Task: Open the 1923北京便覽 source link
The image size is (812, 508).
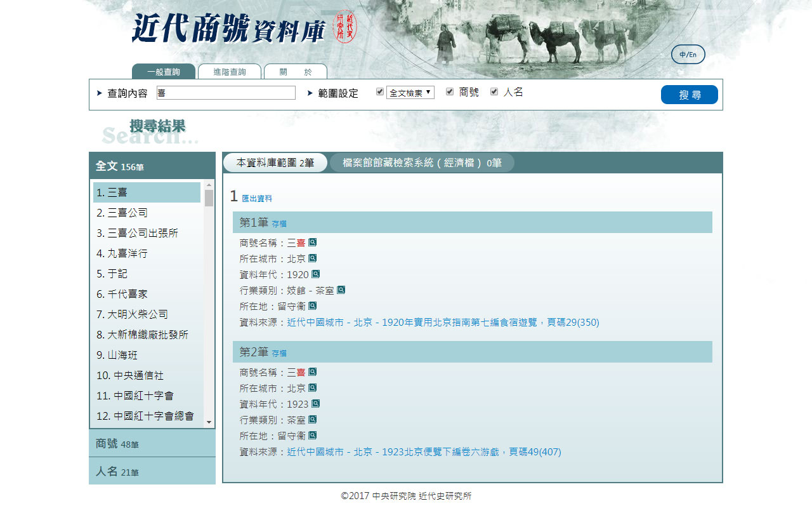Action: (x=424, y=451)
